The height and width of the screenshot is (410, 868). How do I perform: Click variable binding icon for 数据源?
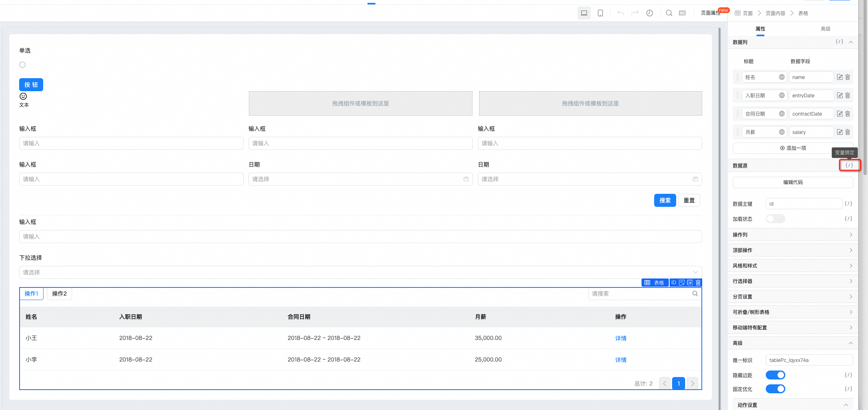[849, 165]
